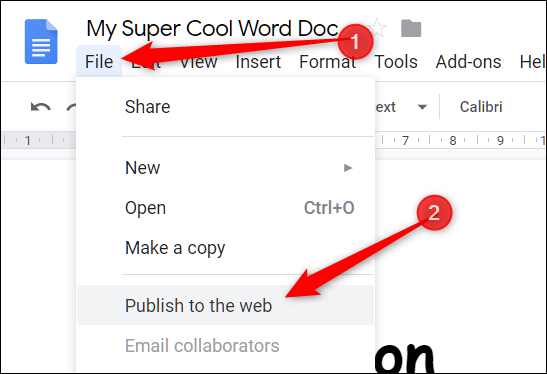The width and height of the screenshot is (547, 374).
Task: Open the View menu
Action: click(198, 62)
